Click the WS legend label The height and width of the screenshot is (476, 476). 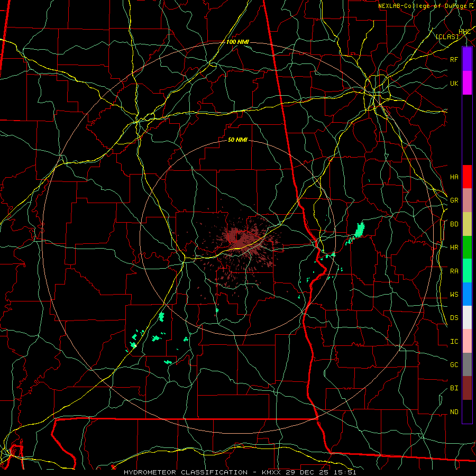click(x=454, y=295)
